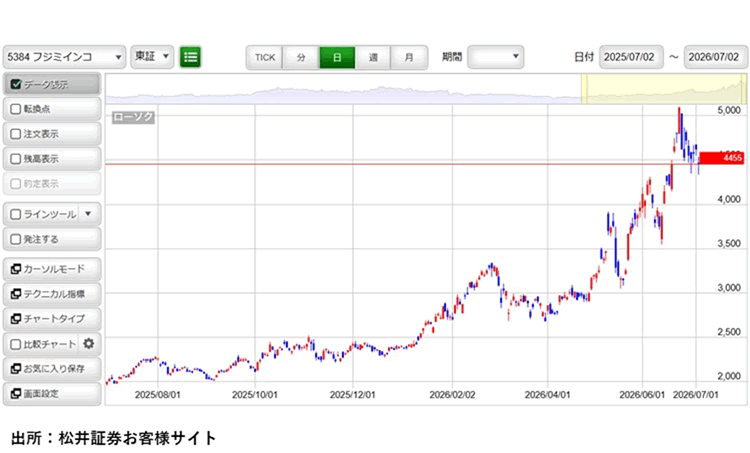Select the 日 daily interval
Screen dimensions: 750x453
pyautogui.click(x=337, y=57)
